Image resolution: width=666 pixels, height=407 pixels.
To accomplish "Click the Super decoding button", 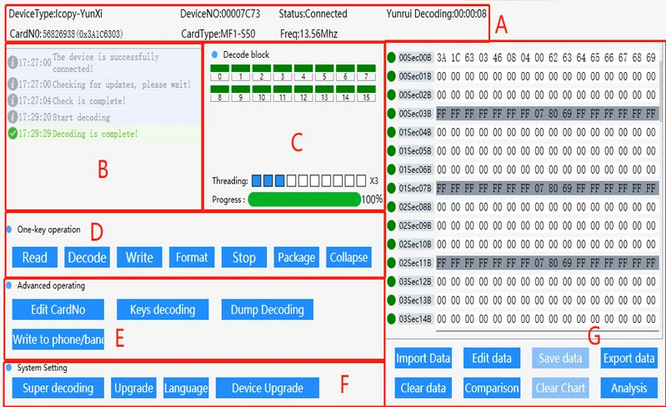I will point(56,387).
